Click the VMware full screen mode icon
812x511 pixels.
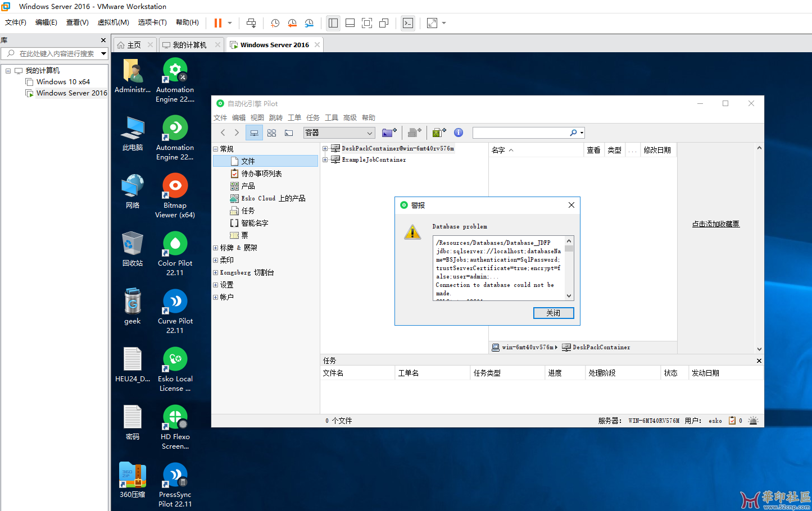click(x=367, y=23)
